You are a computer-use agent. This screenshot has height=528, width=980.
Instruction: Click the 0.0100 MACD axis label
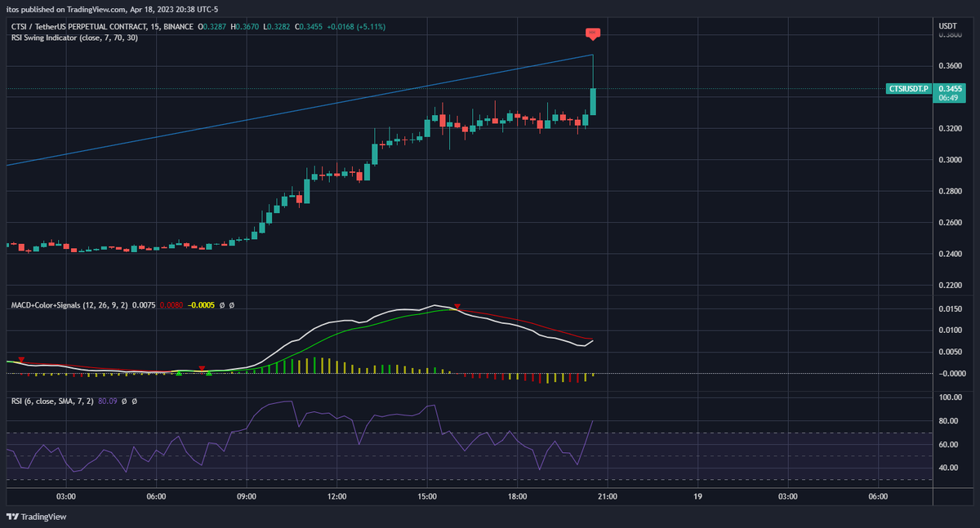click(x=951, y=331)
